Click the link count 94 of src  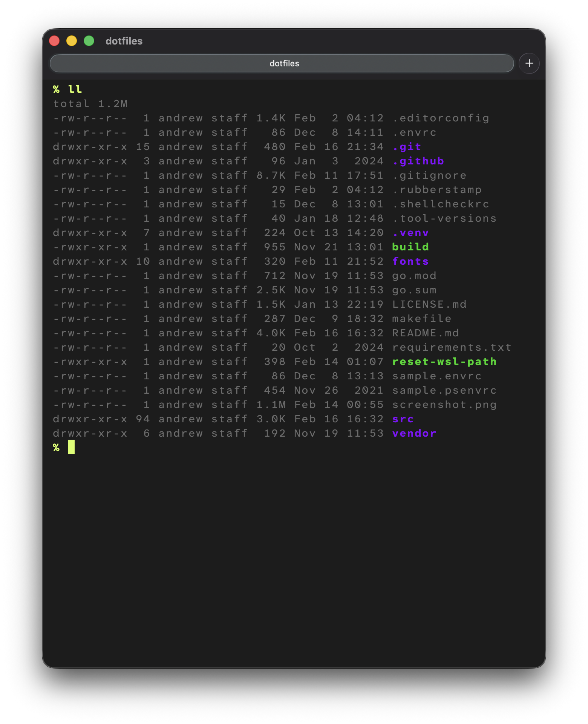[x=143, y=419]
